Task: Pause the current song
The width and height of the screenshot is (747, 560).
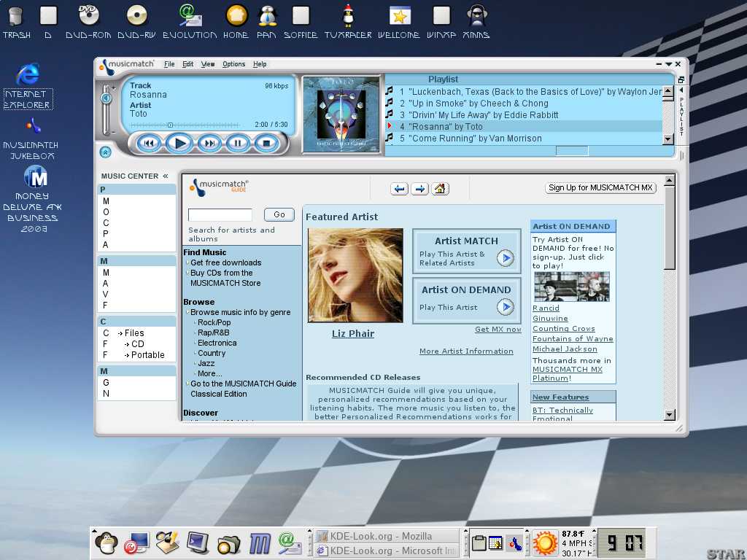Action: pyautogui.click(x=238, y=143)
